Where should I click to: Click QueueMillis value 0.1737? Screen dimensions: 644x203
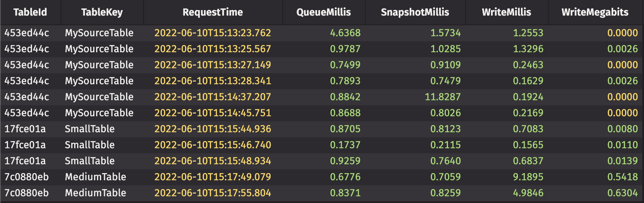[x=346, y=145]
